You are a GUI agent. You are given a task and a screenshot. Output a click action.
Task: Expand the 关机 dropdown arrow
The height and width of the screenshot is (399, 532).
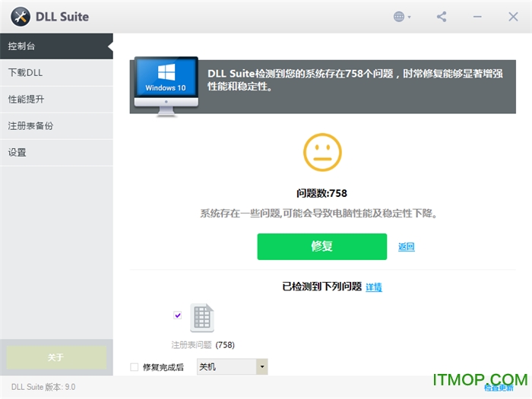pos(262,367)
